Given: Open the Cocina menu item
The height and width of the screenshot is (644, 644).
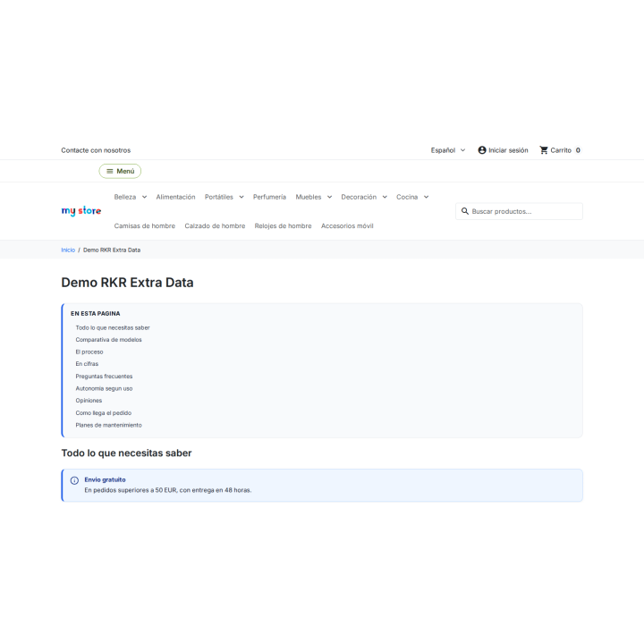Looking at the screenshot, I should coord(407,197).
